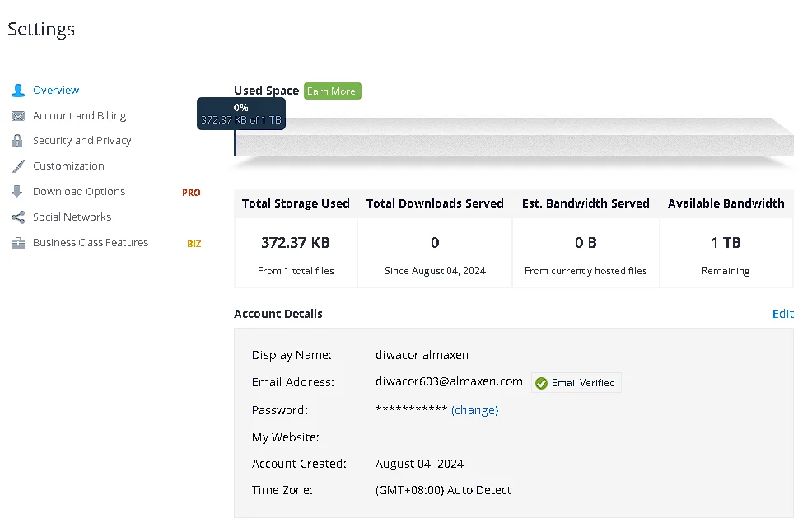Click the 372.37 KB storage used value

click(x=295, y=242)
